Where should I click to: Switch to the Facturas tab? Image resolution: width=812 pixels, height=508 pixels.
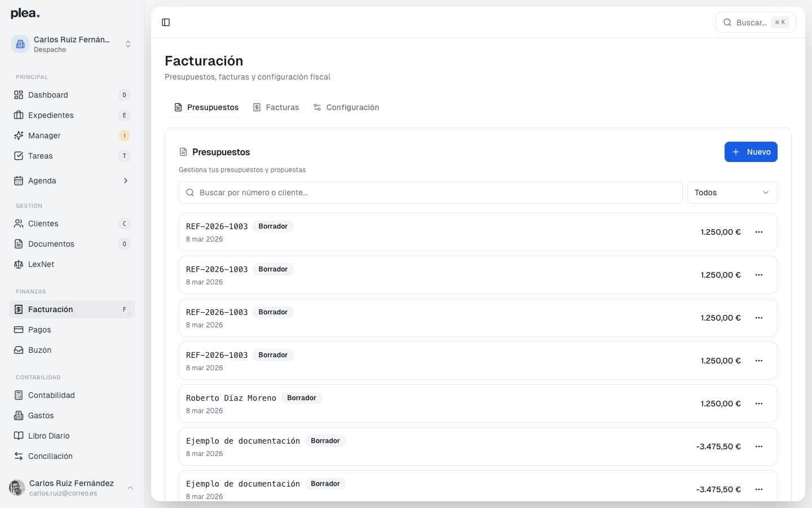click(276, 107)
